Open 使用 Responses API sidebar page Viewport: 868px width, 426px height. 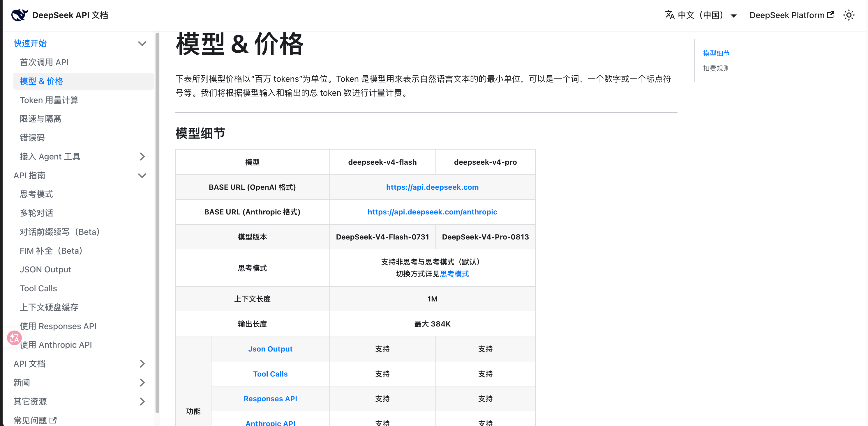coord(58,326)
